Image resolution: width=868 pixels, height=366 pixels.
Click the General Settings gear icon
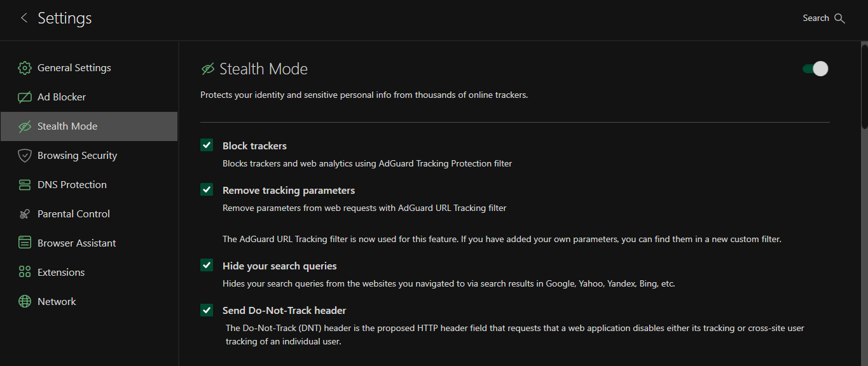coord(25,68)
